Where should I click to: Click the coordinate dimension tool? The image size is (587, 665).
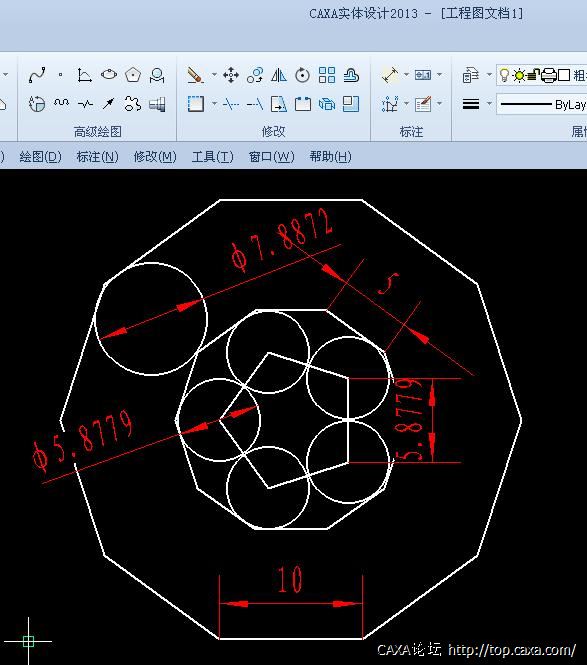390,103
